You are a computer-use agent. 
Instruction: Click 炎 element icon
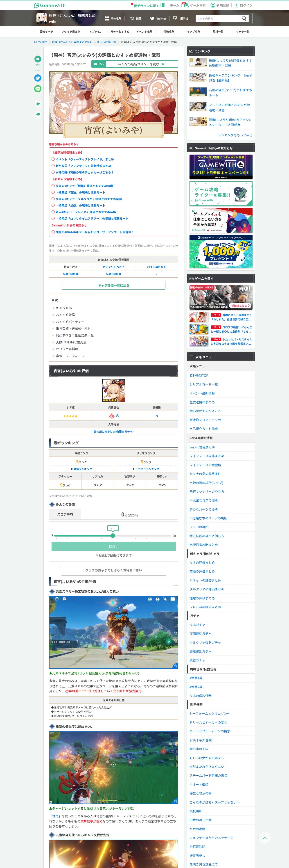(x=112, y=416)
